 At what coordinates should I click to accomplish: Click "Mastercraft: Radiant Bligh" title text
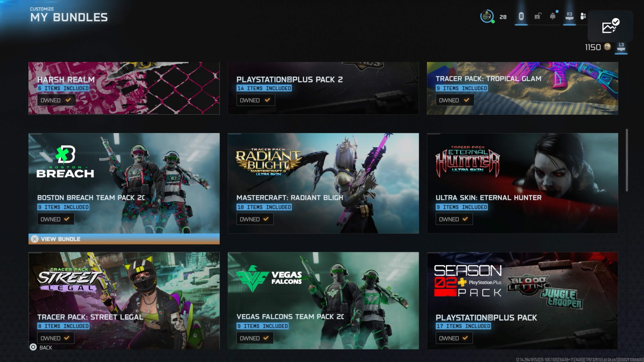pos(290,198)
